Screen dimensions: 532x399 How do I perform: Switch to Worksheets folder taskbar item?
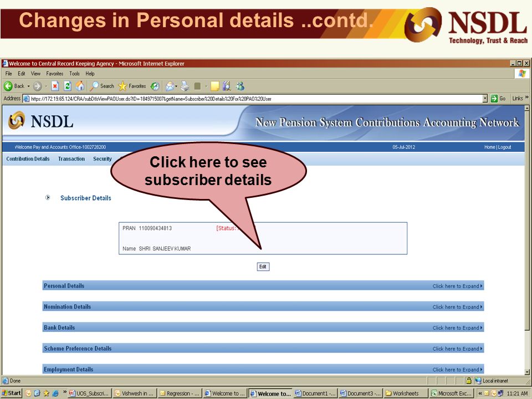(x=406, y=393)
